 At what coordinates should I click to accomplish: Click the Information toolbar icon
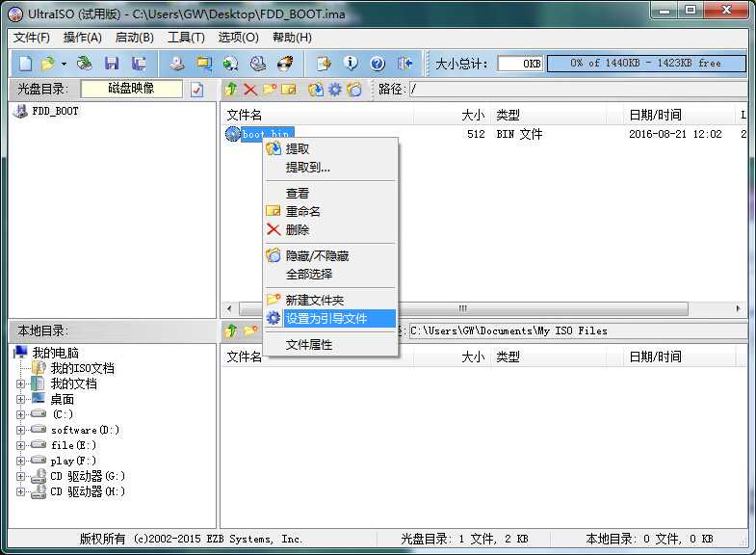351,64
